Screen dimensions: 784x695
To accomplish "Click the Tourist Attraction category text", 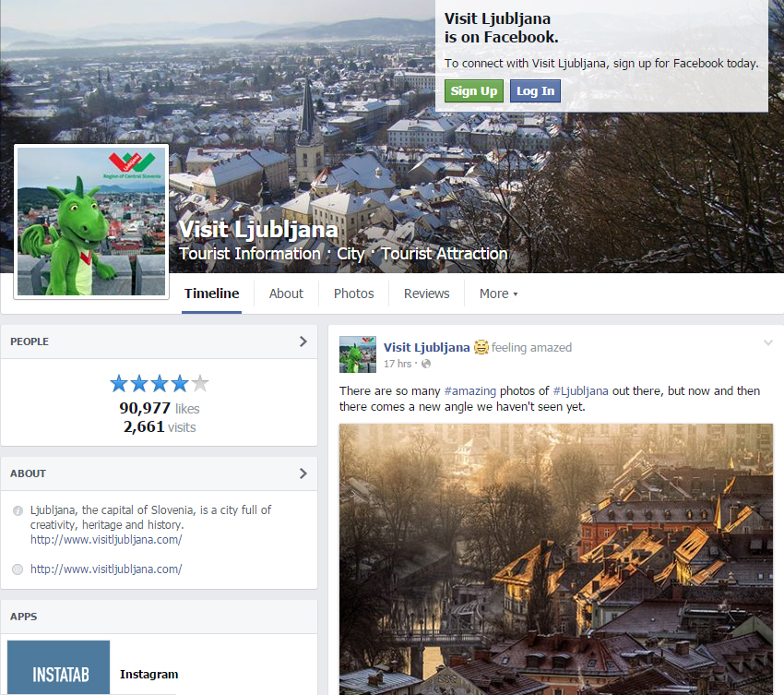I will point(445,254).
